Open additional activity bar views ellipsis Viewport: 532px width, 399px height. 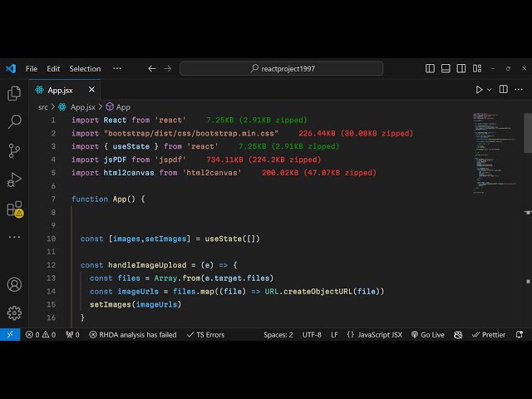pos(14,237)
